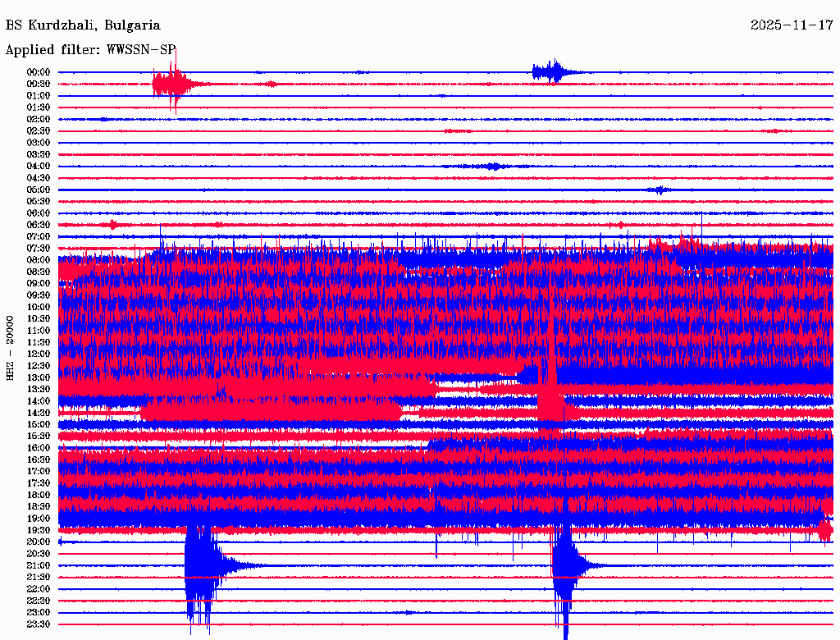Select the 08:30 time label
840x640 pixels.
39,272
